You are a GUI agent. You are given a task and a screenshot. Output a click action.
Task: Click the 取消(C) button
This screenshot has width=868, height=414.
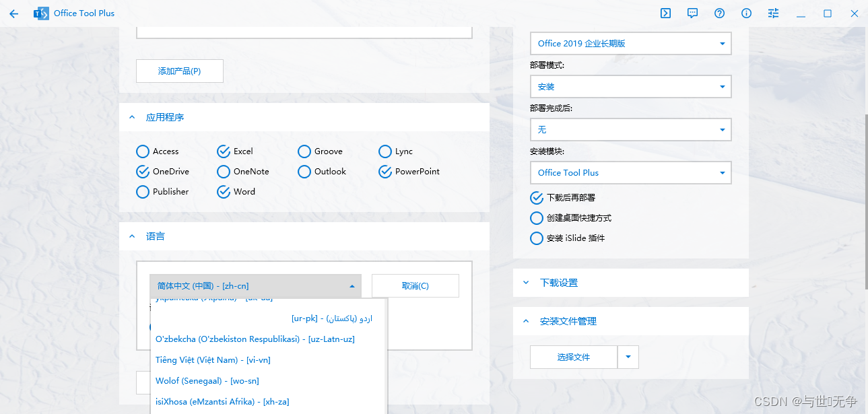[x=415, y=286]
